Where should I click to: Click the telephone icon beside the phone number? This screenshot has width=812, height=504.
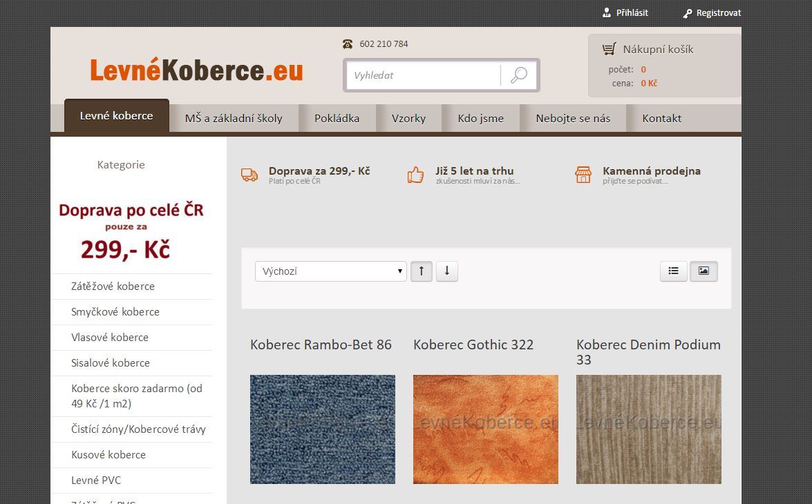348,44
